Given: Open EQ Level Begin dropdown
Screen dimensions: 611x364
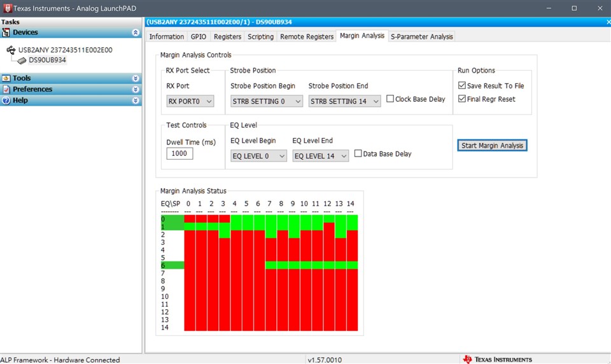Looking at the screenshot, I should click(258, 156).
